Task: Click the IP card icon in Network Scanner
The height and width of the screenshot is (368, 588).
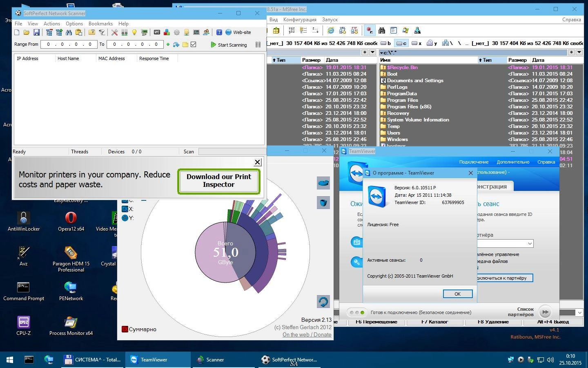Action: tap(144, 32)
